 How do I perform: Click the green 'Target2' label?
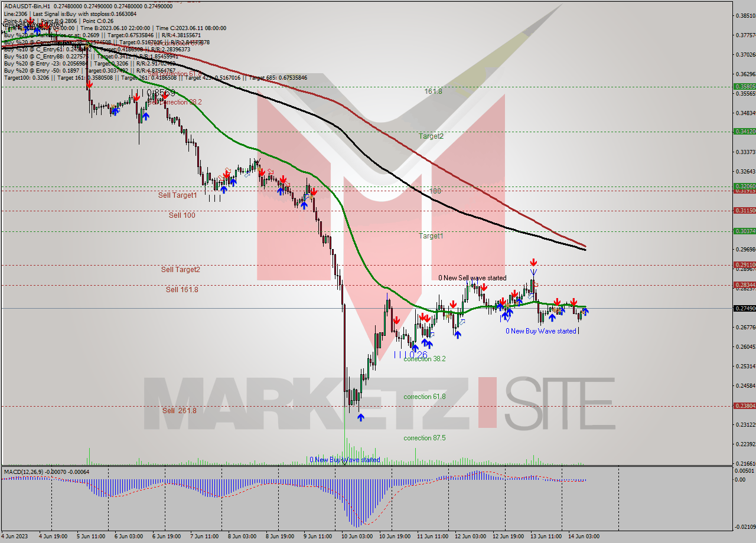pyautogui.click(x=431, y=136)
